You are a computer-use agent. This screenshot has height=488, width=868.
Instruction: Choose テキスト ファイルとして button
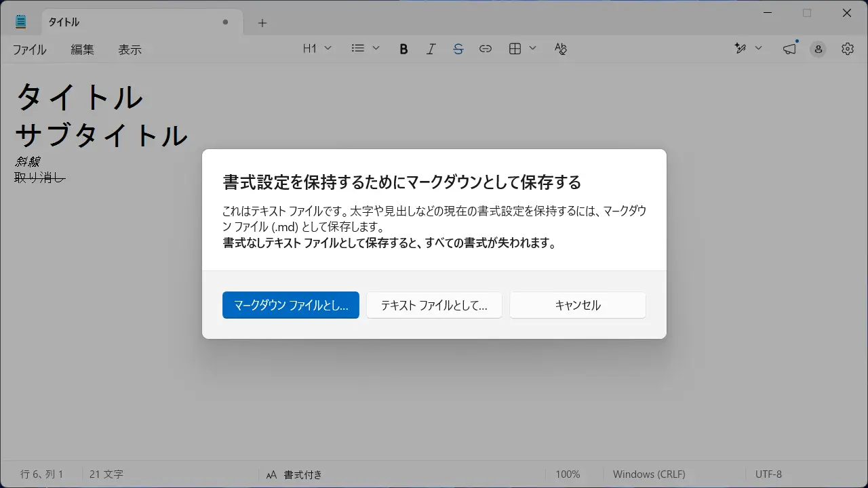pyautogui.click(x=434, y=305)
